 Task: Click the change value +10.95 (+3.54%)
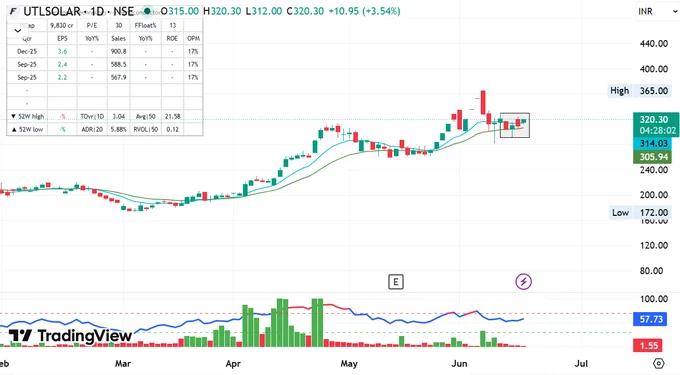point(364,11)
